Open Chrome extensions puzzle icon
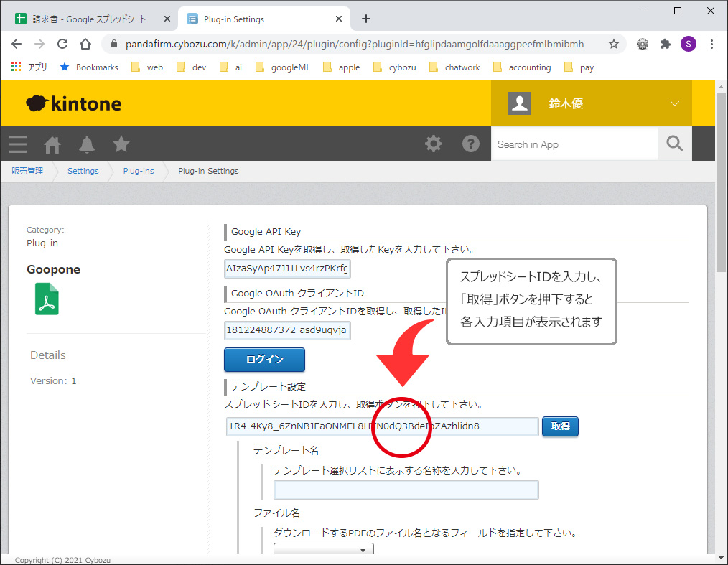Viewport: 728px width, 565px height. coord(666,44)
